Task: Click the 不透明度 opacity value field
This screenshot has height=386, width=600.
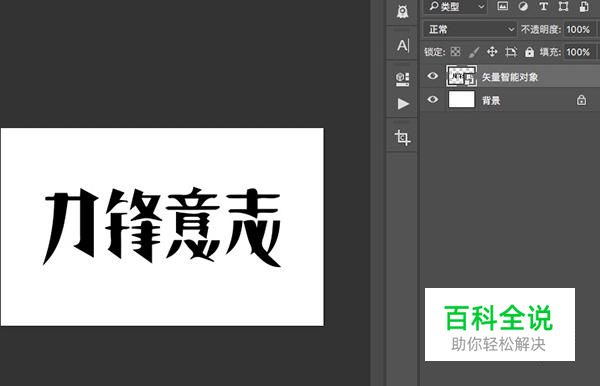Action: coord(579,29)
